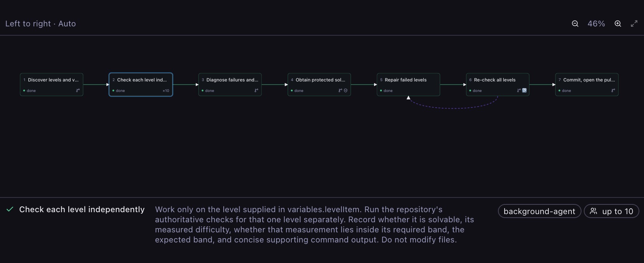Click the 46% zoom level indicator

(596, 24)
